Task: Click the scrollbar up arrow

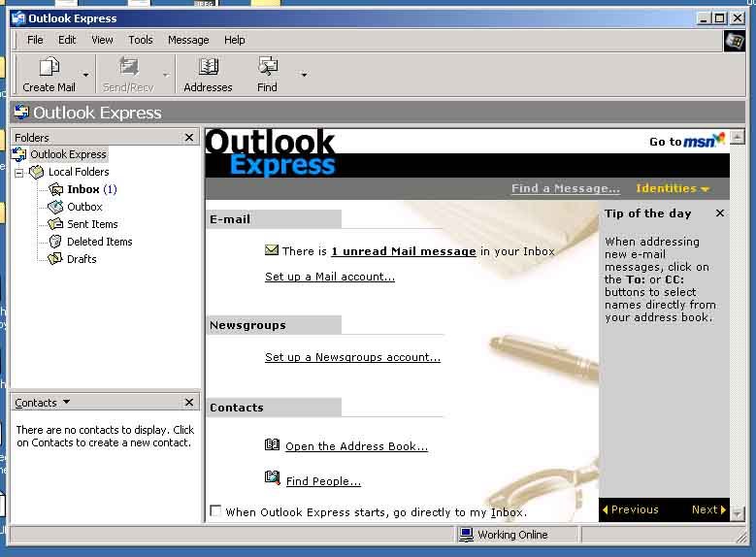Action: (737, 138)
